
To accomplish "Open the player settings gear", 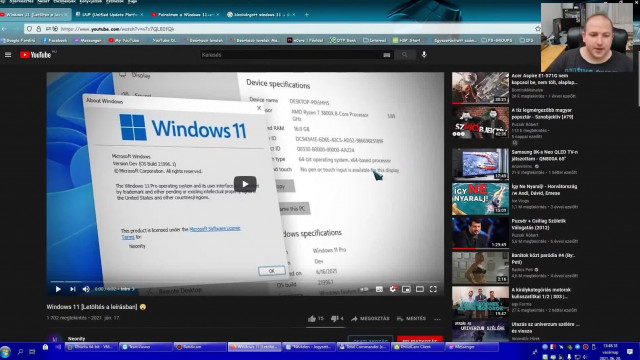I will [x=393, y=289].
